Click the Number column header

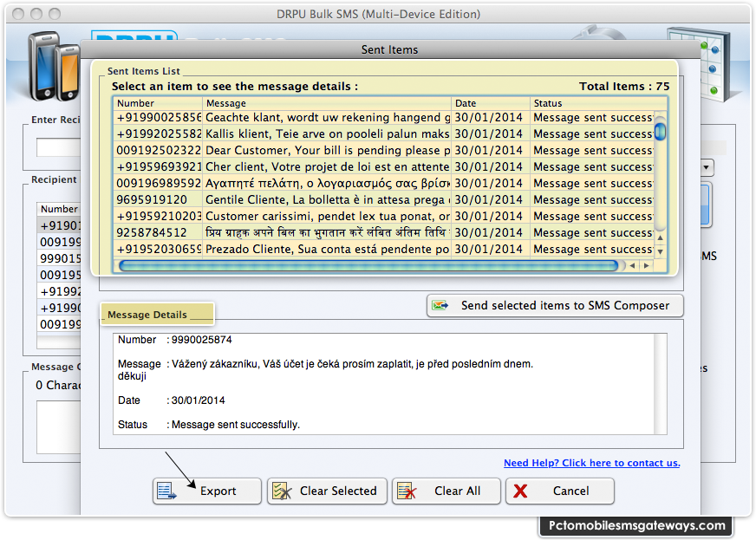pos(158,103)
